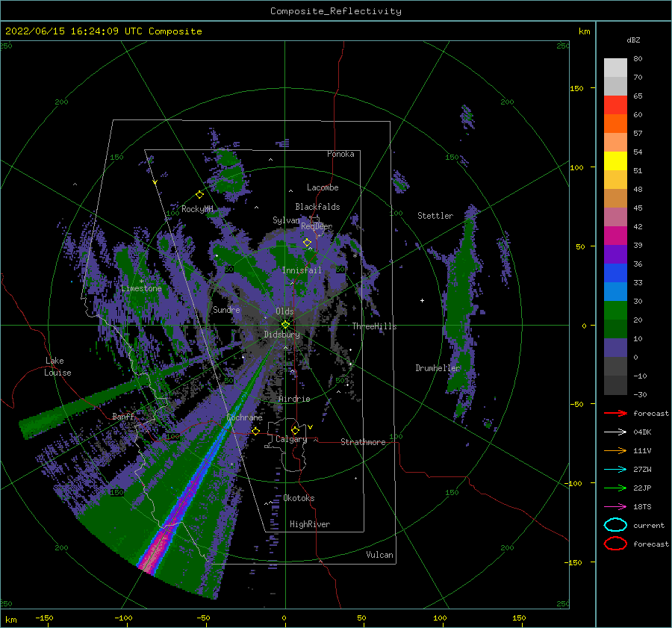The image size is (672, 628).
Task: Select the red forecast ellipse icon
Action: 615,544
